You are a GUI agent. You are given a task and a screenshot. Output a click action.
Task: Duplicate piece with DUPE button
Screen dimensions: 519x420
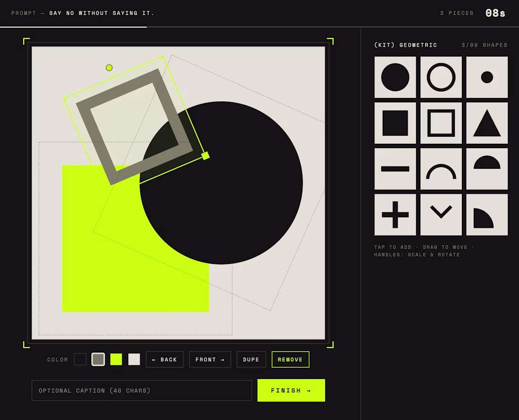[251, 360]
